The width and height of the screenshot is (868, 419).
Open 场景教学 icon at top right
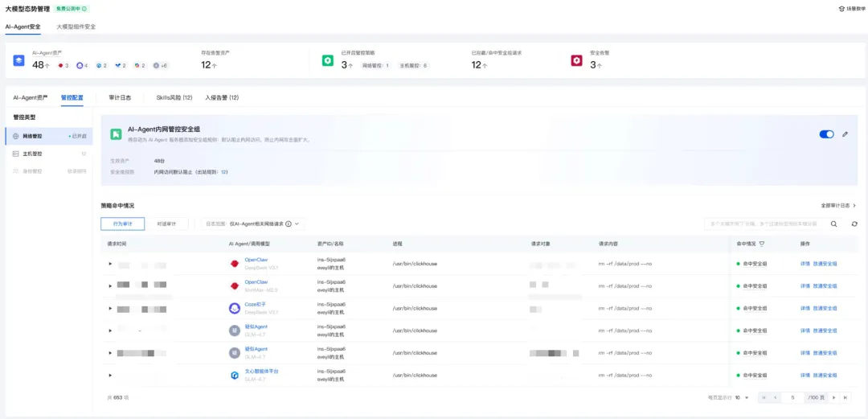[x=841, y=9]
